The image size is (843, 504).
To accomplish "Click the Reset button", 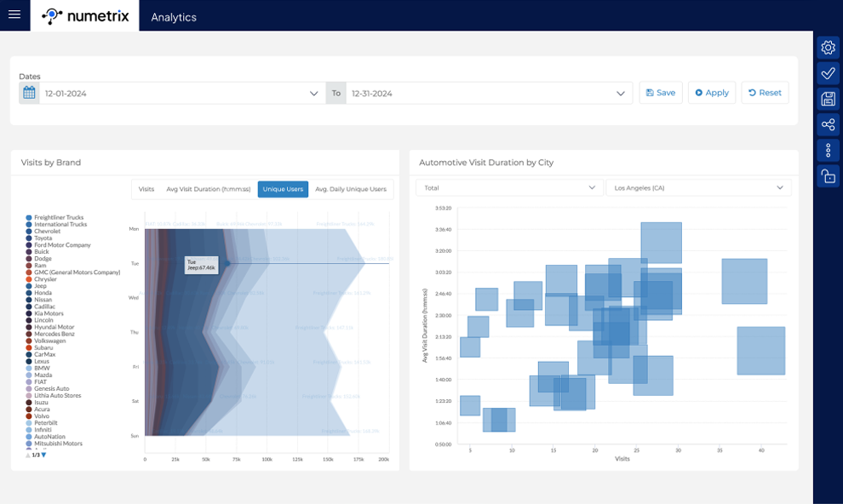I will point(765,93).
